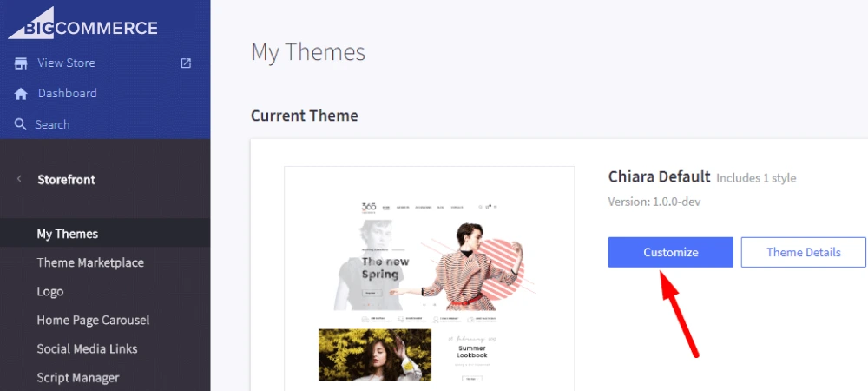The height and width of the screenshot is (391, 868).
Task: Click the BigCommerce logo
Action: 83,23
